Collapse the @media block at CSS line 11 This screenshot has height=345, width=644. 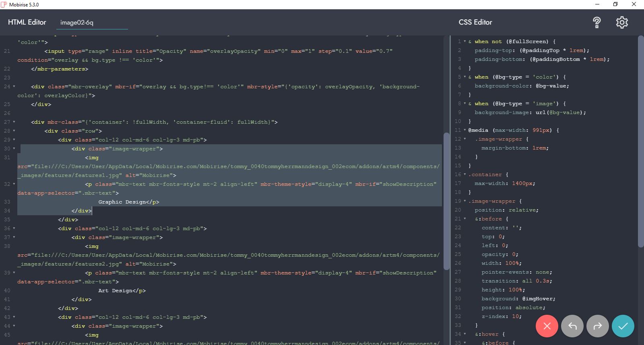click(x=465, y=130)
